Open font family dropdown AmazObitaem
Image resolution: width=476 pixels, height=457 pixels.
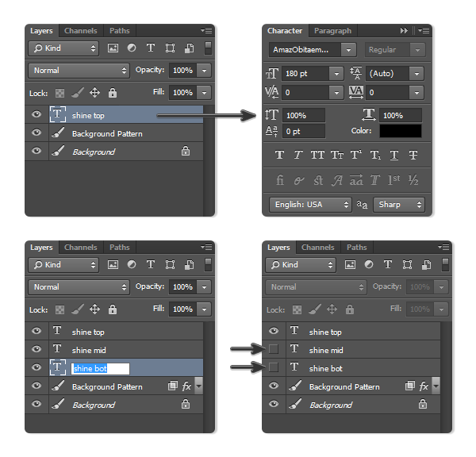348,50
